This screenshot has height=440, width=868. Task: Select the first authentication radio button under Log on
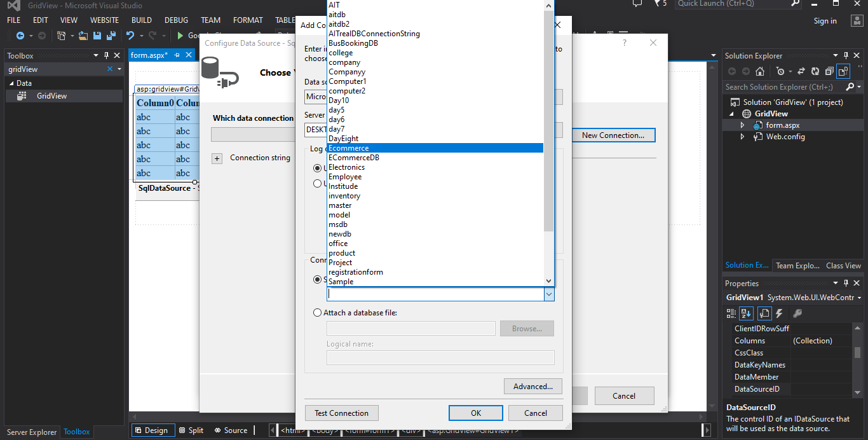point(318,168)
